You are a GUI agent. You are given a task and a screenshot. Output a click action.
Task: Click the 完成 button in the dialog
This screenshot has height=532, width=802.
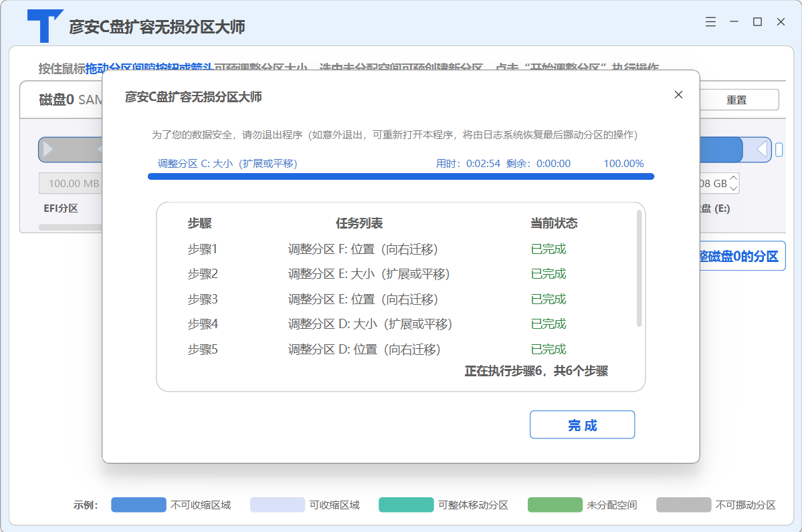(x=582, y=424)
